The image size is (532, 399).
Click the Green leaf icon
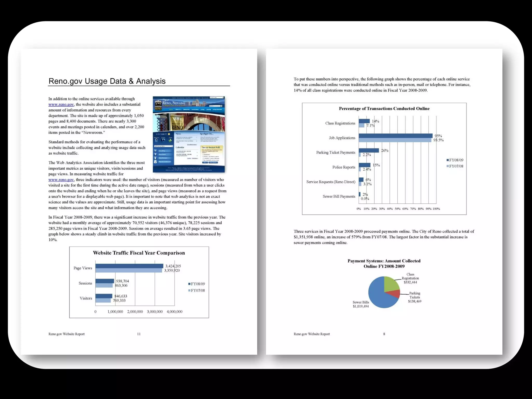point(170,140)
